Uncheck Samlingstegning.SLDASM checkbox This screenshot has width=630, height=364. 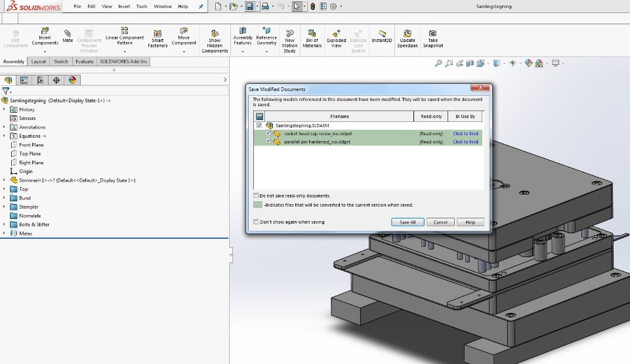point(259,125)
